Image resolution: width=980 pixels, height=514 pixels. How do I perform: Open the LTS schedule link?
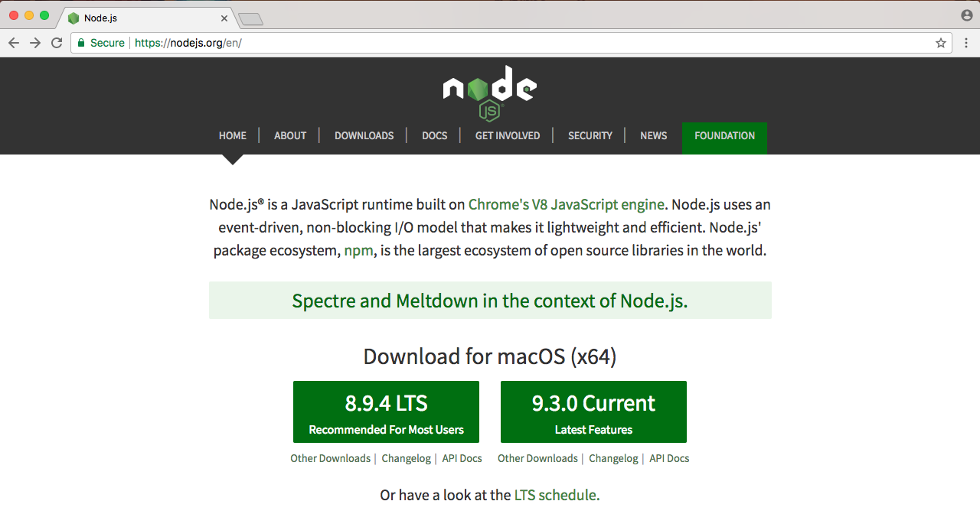557,495
